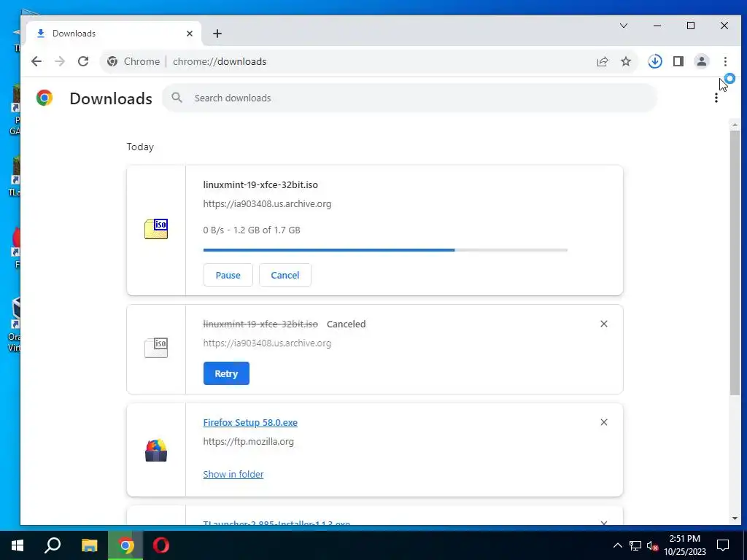Open the tab search chevron
The width and height of the screenshot is (747, 560).
[x=624, y=26]
